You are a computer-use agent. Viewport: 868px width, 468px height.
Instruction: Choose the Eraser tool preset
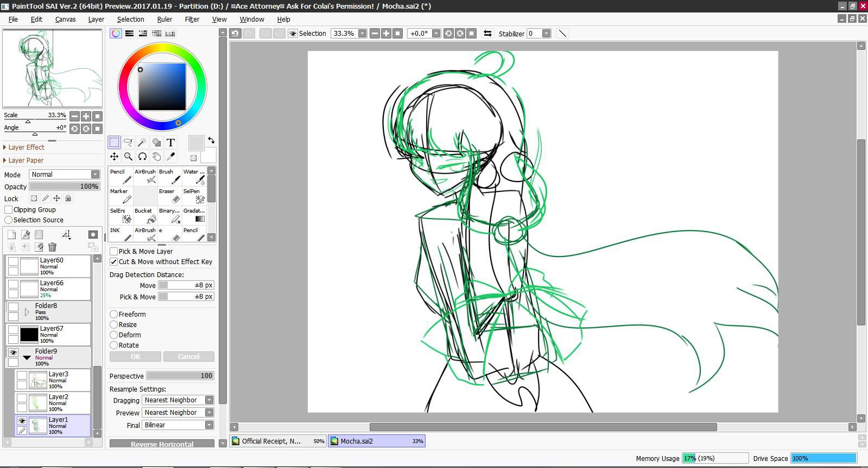[169, 196]
